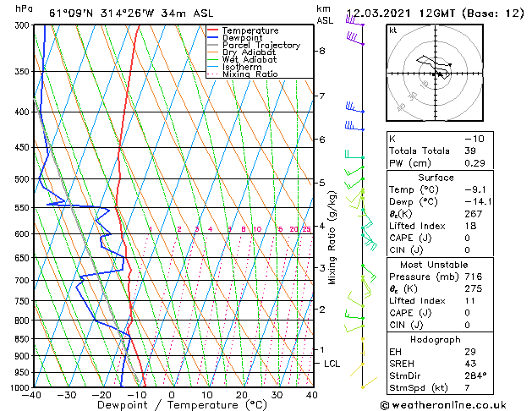Screen dimensions: 532x411
Task: Select the 'Dewpoint' legend label
Action: point(242,38)
